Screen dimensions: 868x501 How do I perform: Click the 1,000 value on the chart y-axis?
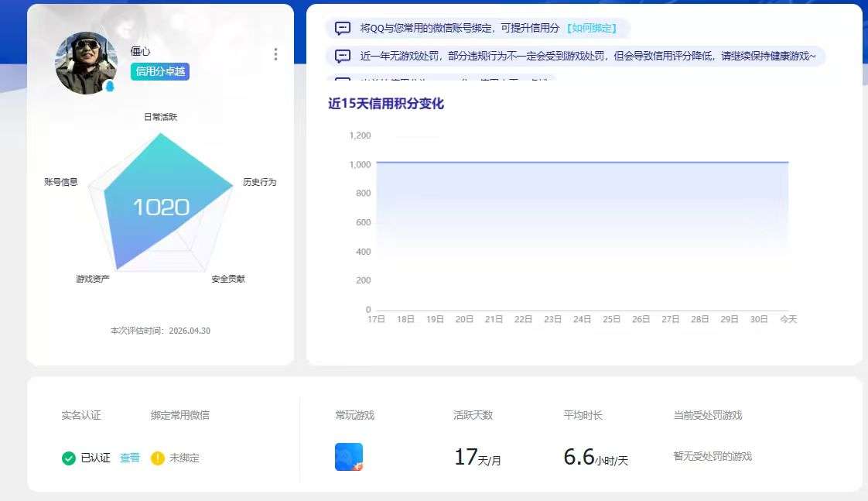[x=360, y=165]
